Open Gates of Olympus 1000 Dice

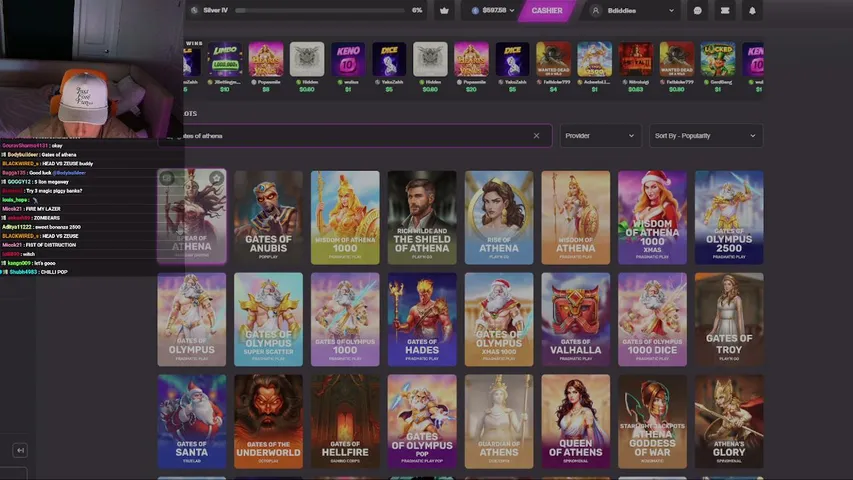tap(652, 319)
